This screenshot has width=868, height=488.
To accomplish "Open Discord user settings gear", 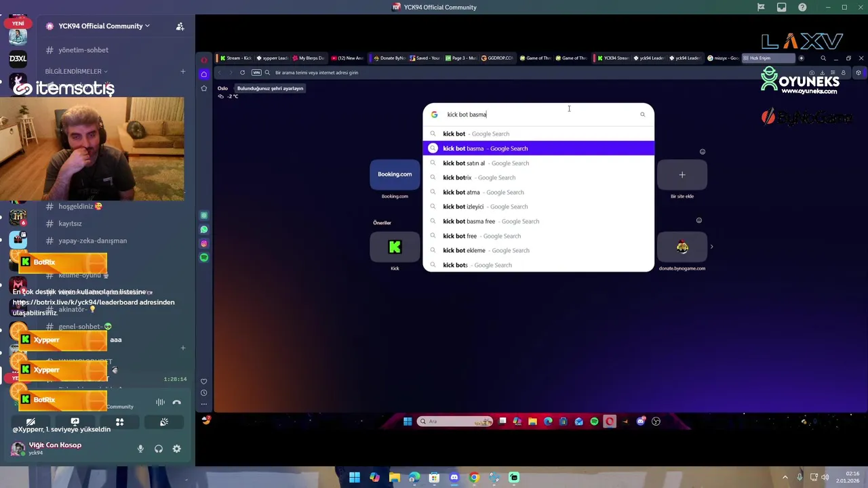I will (176, 449).
